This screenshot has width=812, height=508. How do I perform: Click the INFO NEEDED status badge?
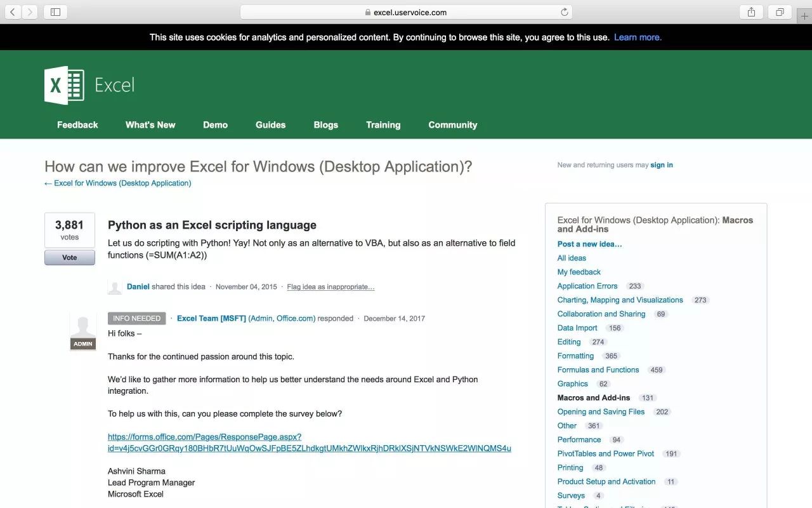click(137, 319)
